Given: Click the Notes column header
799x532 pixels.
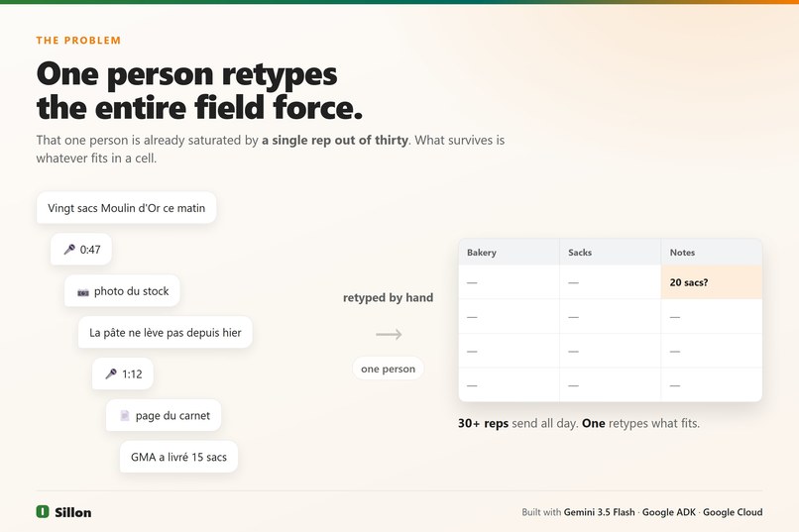Looking at the screenshot, I should click(x=712, y=252).
